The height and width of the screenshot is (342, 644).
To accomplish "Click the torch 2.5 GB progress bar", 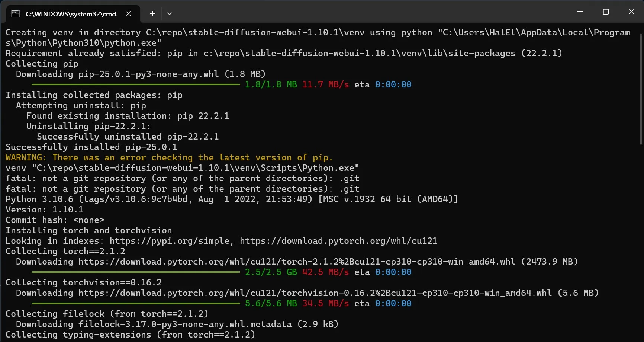I will coord(136,272).
